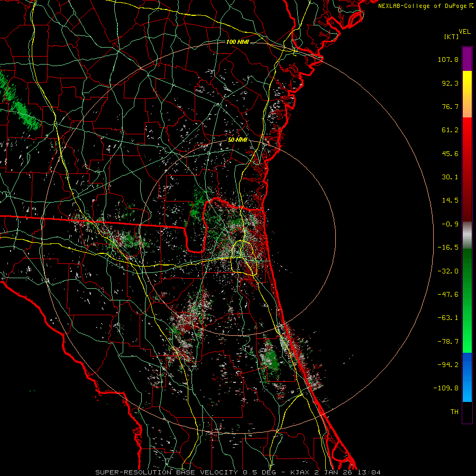Image resolution: width=476 pixels, height=476 pixels.
Task: Click the TH threshold label in legend
Action: pos(454,412)
